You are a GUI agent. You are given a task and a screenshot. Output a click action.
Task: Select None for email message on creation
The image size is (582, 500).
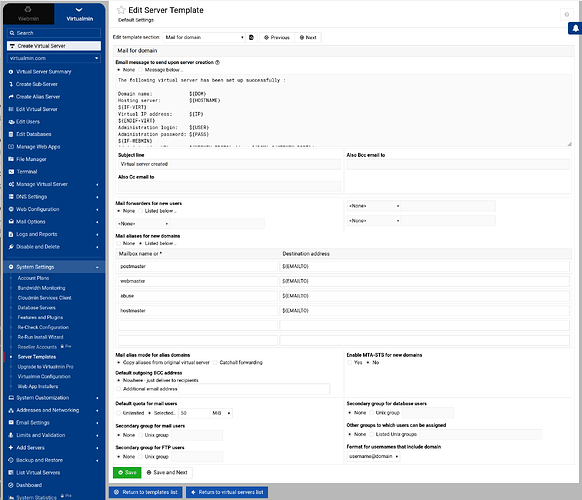119,70
